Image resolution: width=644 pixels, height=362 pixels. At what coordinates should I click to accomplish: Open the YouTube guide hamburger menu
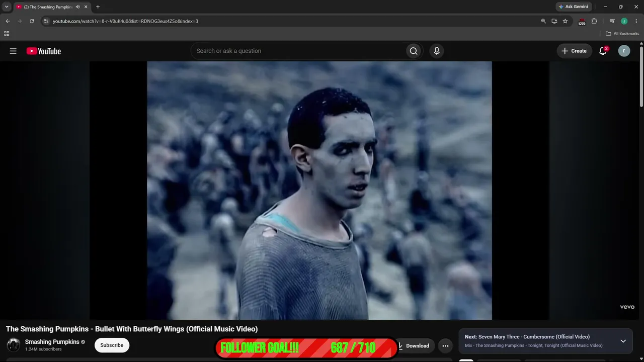click(13, 51)
